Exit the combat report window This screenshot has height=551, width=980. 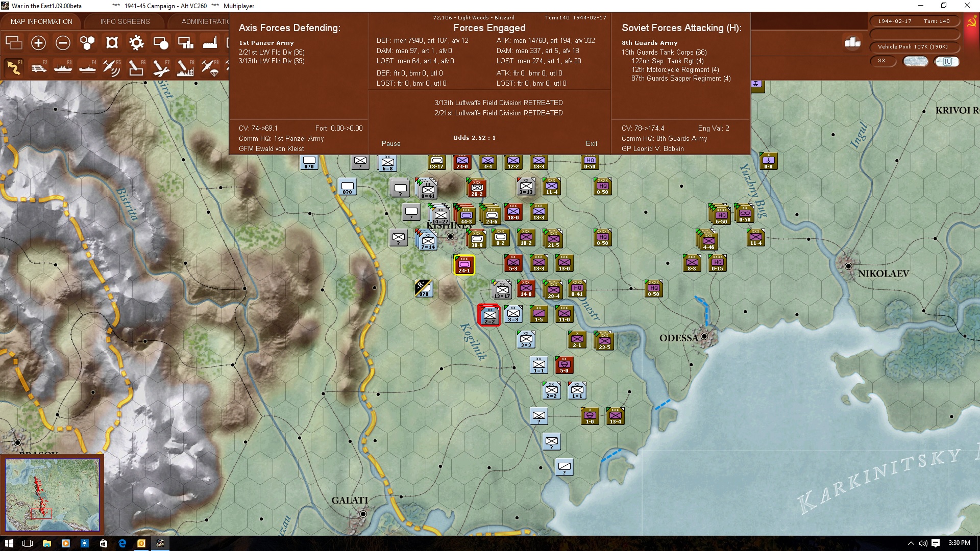tap(592, 144)
